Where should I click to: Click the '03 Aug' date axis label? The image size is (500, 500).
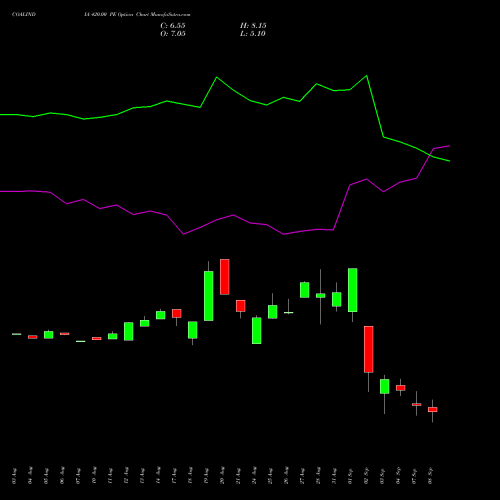[x=14, y=476]
